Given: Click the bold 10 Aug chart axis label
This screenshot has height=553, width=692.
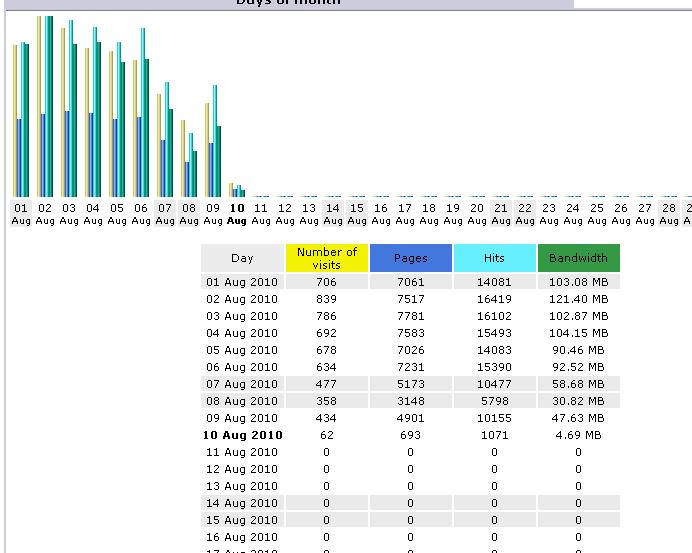Looking at the screenshot, I should [x=237, y=214].
